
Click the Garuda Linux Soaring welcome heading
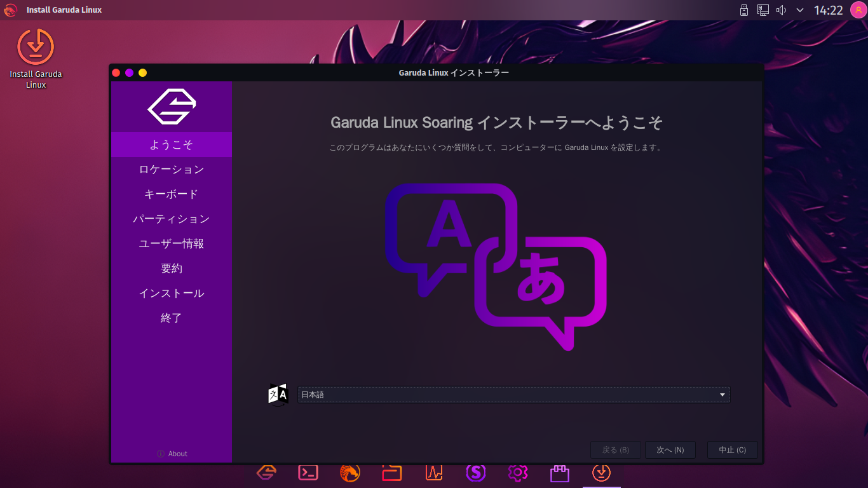(497, 122)
